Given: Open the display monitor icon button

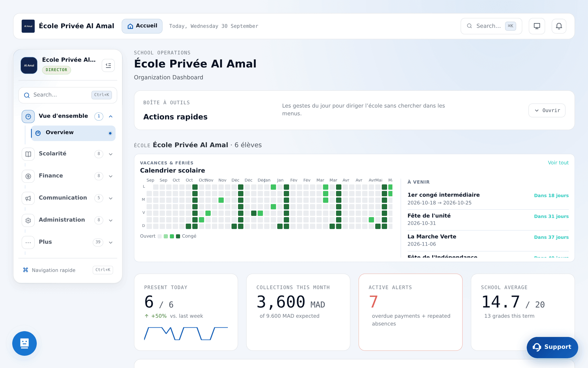Looking at the screenshot, I should click(537, 26).
